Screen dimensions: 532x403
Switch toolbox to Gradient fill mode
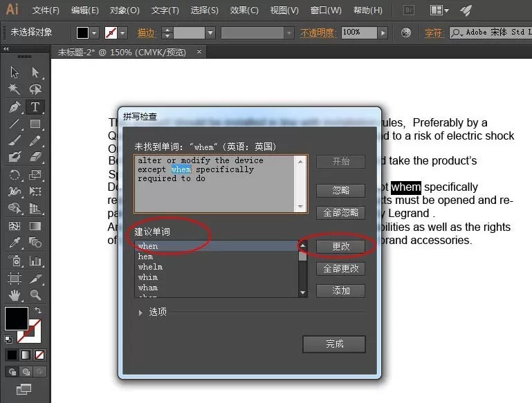point(26,355)
